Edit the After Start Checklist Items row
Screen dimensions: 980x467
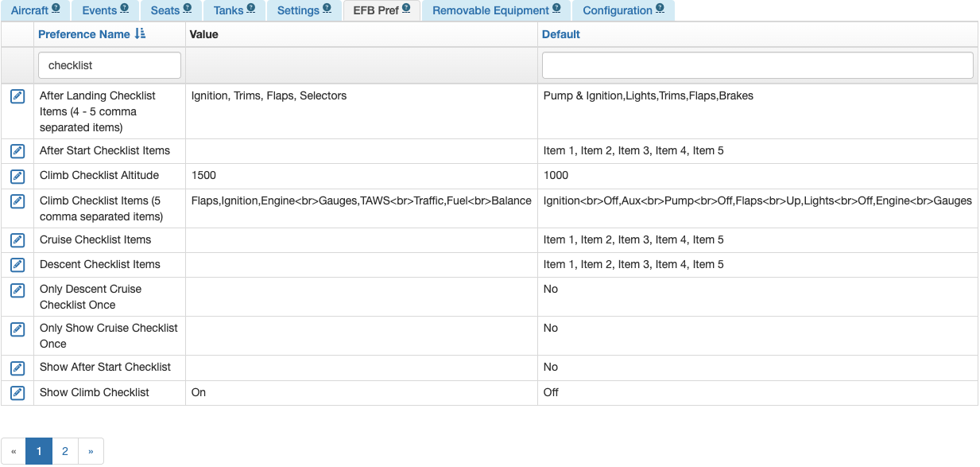point(17,151)
